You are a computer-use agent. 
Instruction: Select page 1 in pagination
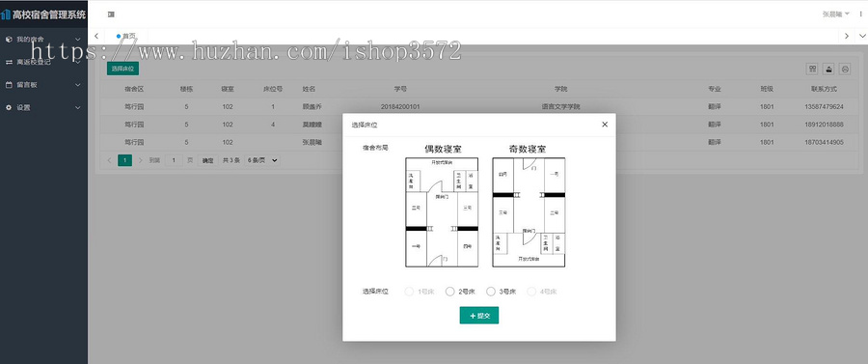pos(125,160)
